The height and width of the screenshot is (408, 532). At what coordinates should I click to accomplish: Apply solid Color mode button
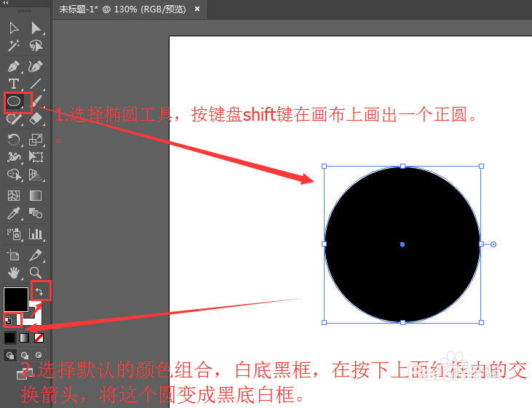click(10, 337)
